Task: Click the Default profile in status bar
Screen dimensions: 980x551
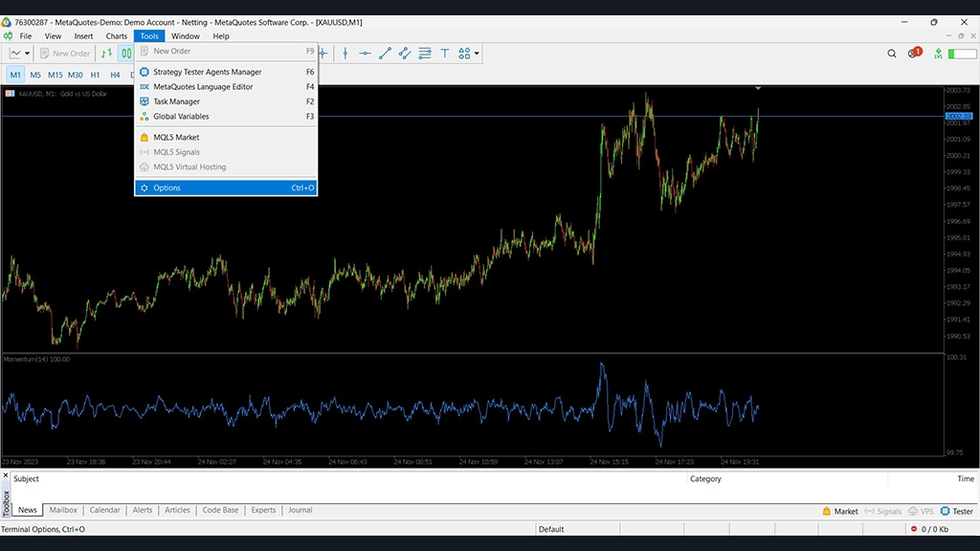Action: tap(551, 529)
